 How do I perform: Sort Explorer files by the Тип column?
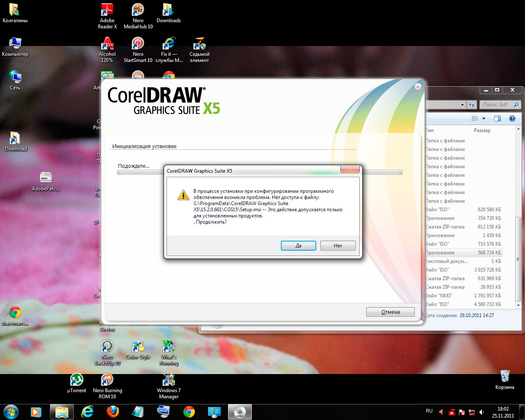coord(448,130)
